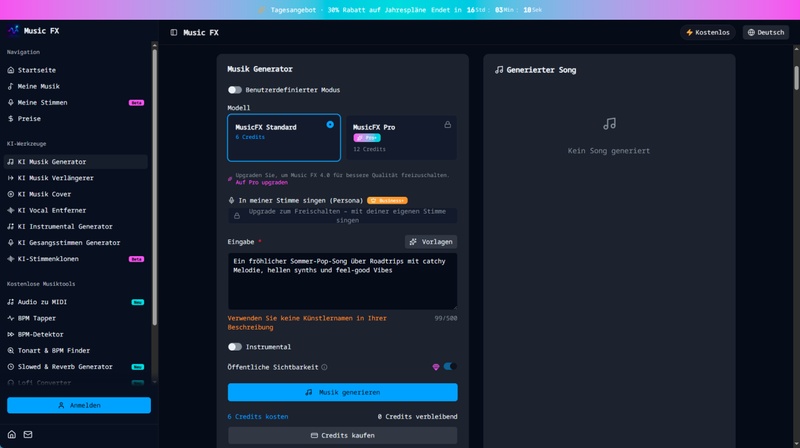
Task: Click the Business+ badge next to Persona
Action: pyautogui.click(x=387, y=201)
